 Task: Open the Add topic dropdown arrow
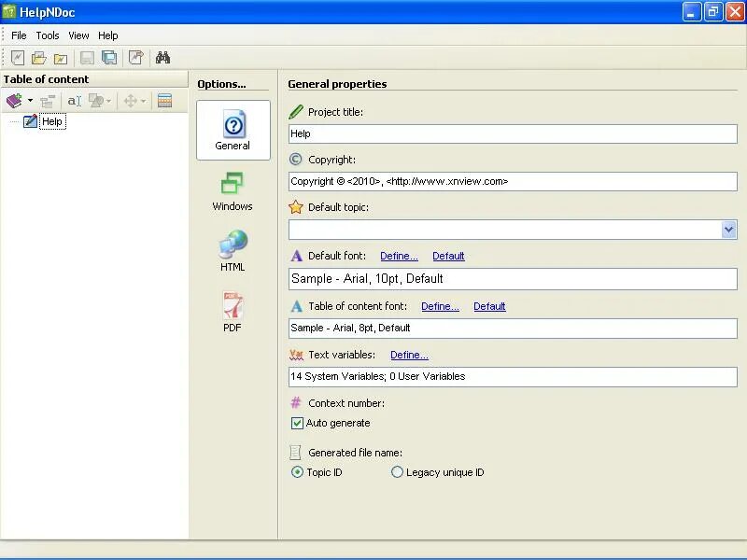[28, 101]
